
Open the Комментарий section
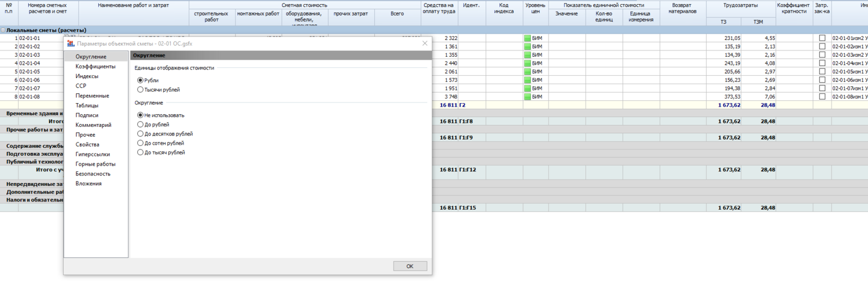96,125
